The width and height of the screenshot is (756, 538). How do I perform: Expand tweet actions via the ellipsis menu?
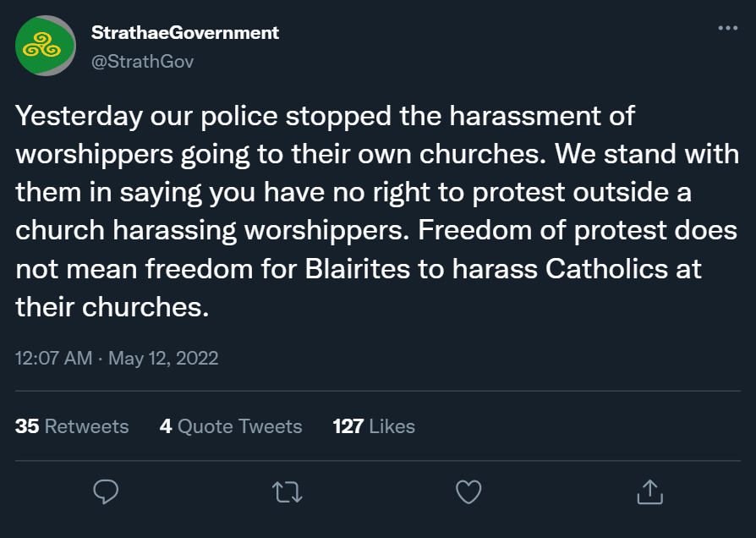pyautogui.click(x=728, y=28)
